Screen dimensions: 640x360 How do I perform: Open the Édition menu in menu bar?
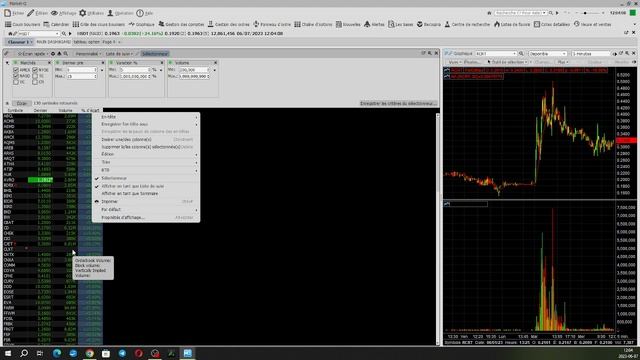click(38, 13)
